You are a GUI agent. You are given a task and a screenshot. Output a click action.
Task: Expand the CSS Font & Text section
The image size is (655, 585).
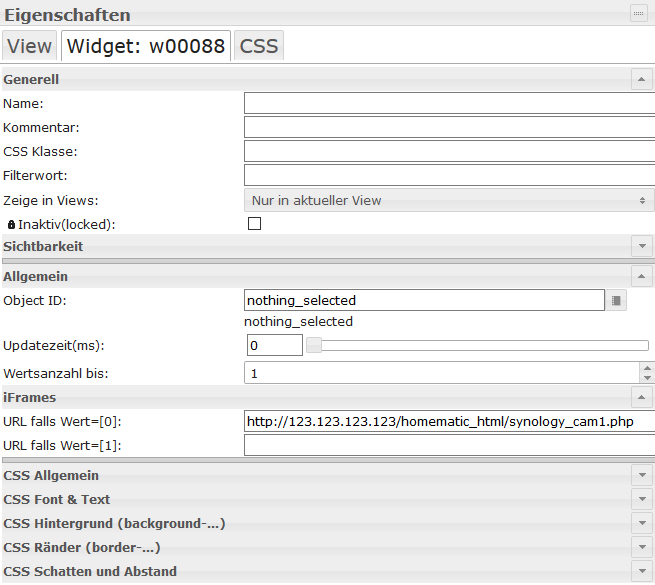coord(642,499)
